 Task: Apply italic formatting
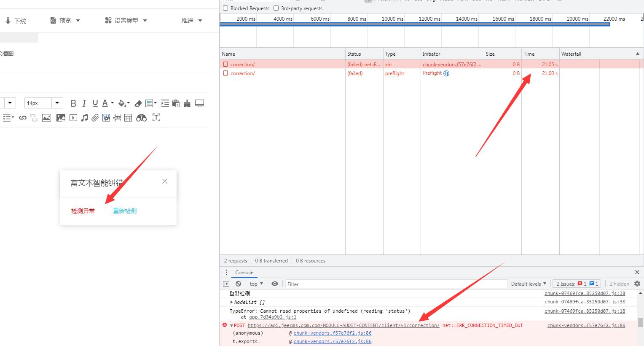84,103
